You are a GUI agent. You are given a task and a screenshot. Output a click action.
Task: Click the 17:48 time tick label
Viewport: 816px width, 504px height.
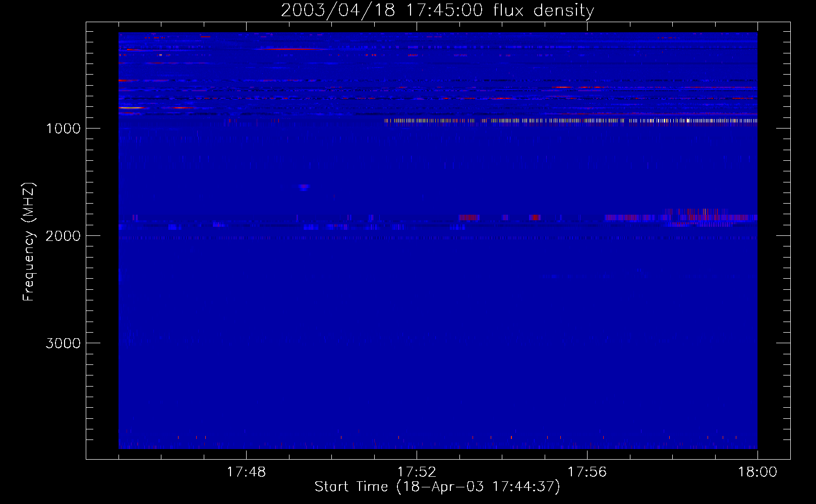[x=246, y=472]
